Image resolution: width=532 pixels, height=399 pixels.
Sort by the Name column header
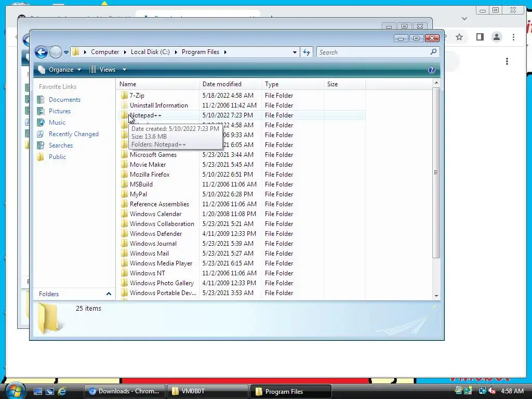pyautogui.click(x=157, y=84)
